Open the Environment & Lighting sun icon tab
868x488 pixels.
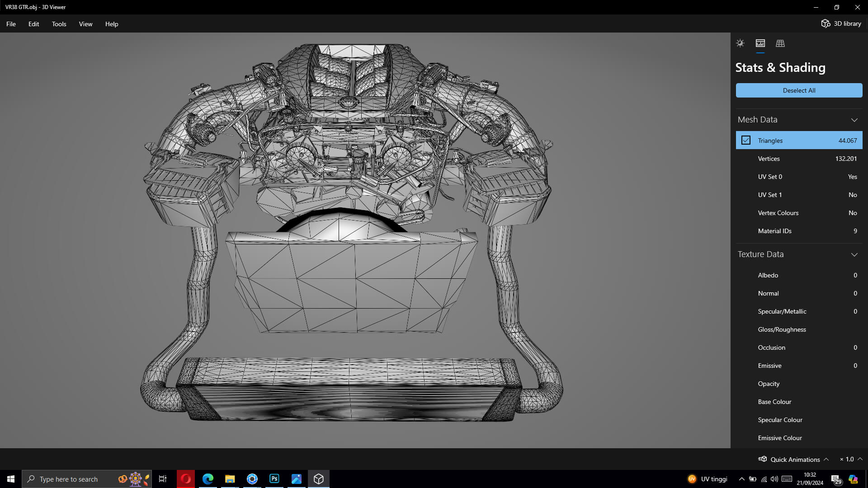(740, 43)
